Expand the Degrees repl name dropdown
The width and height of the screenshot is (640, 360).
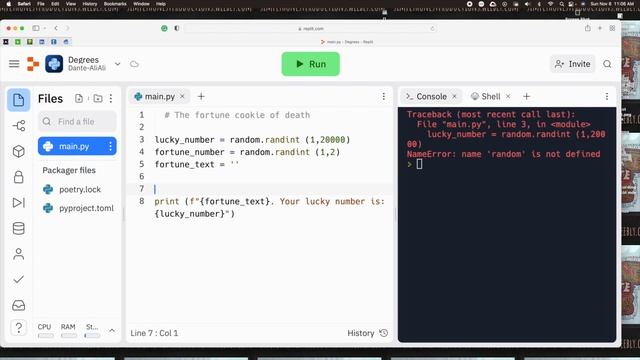point(118,64)
